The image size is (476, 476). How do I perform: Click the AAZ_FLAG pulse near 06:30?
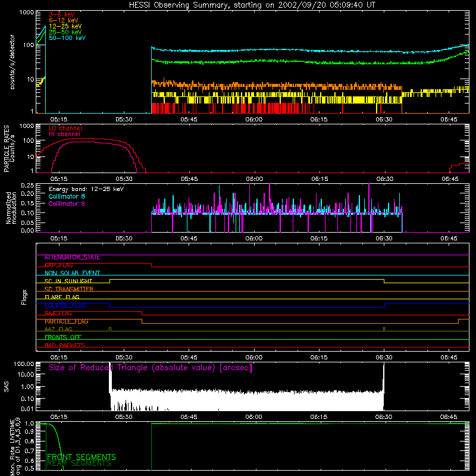[384, 329]
